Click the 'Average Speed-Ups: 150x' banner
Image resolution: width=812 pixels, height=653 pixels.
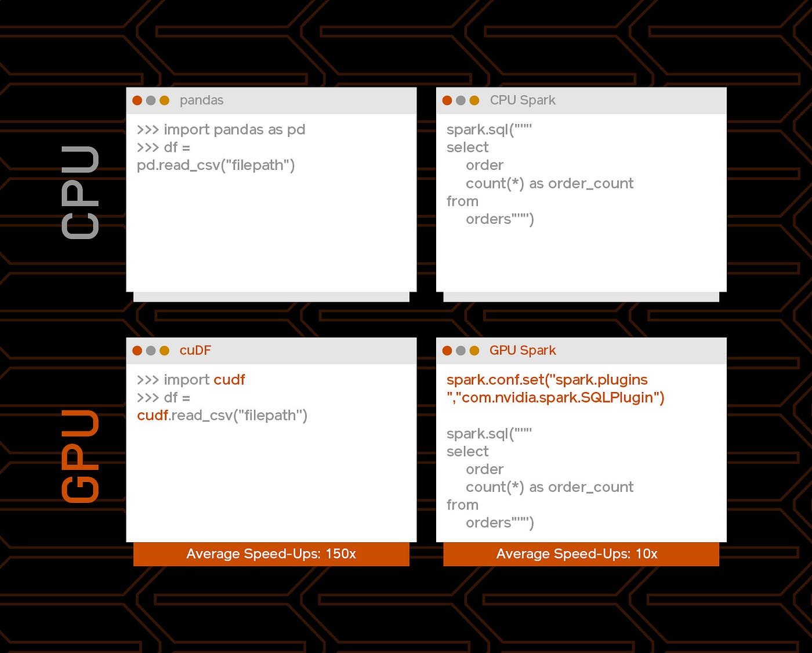coord(271,554)
